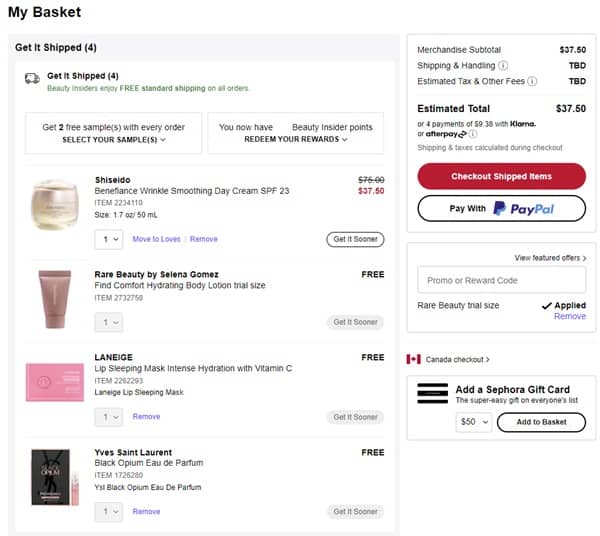The width and height of the screenshot is (600, 536).
Task: Open gift card amount $50 dropdown
Action: (473, 422)
